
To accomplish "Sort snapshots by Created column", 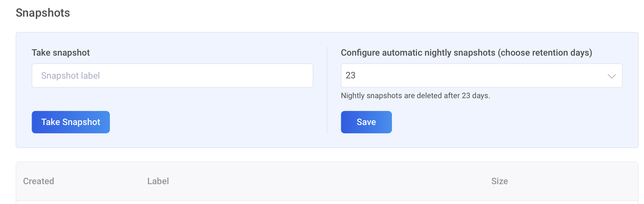I will coord(39,181).
